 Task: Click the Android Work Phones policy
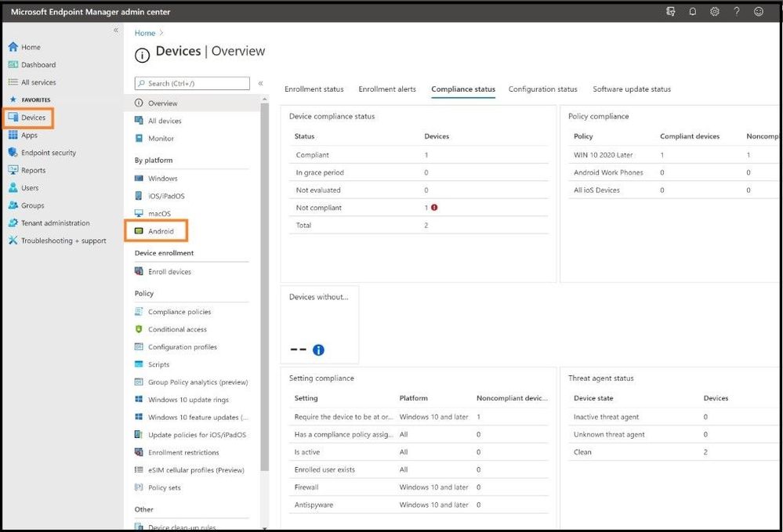[608, 172]
